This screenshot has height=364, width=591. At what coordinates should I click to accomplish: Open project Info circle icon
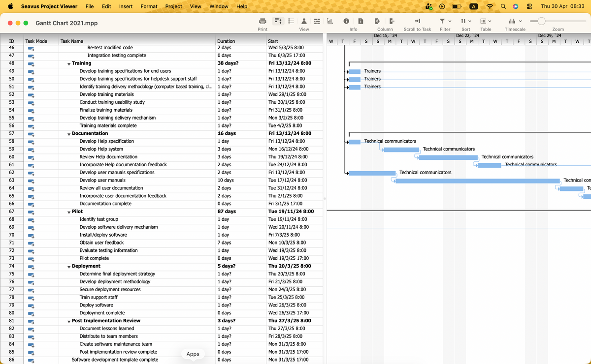(346, 21)
